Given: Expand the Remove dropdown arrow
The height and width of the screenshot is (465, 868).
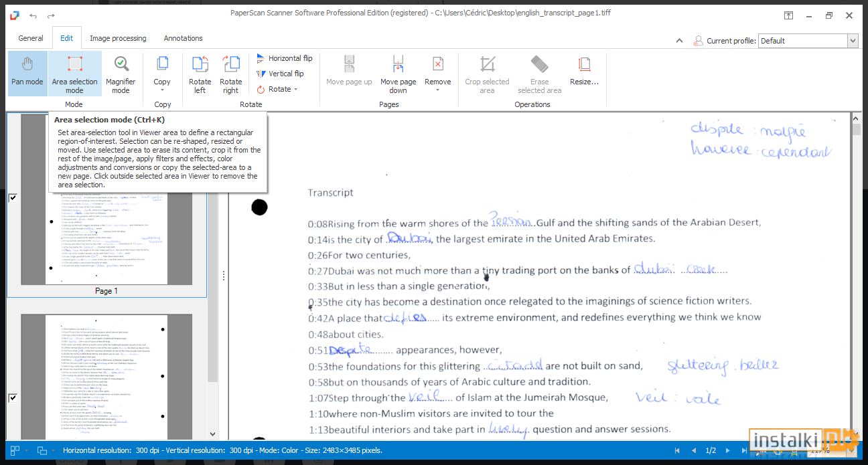Looking at the screenshot, I should (x=438, y=90).
